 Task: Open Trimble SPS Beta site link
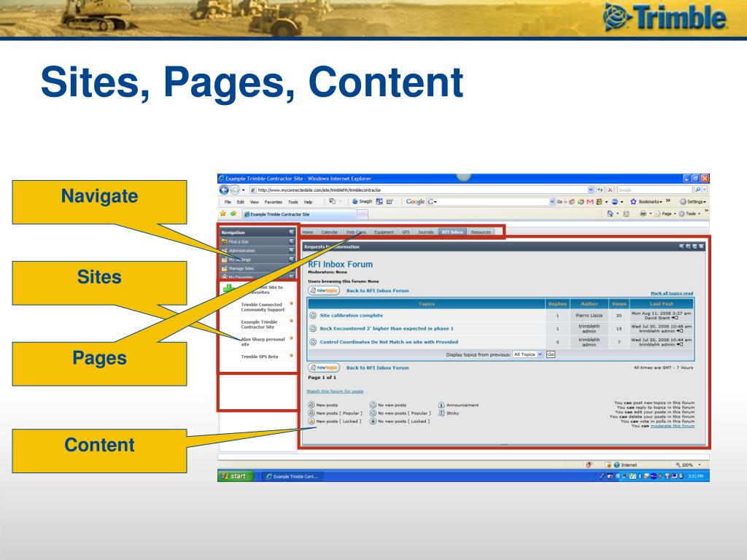pyautogui.click(x=259, y=357)
